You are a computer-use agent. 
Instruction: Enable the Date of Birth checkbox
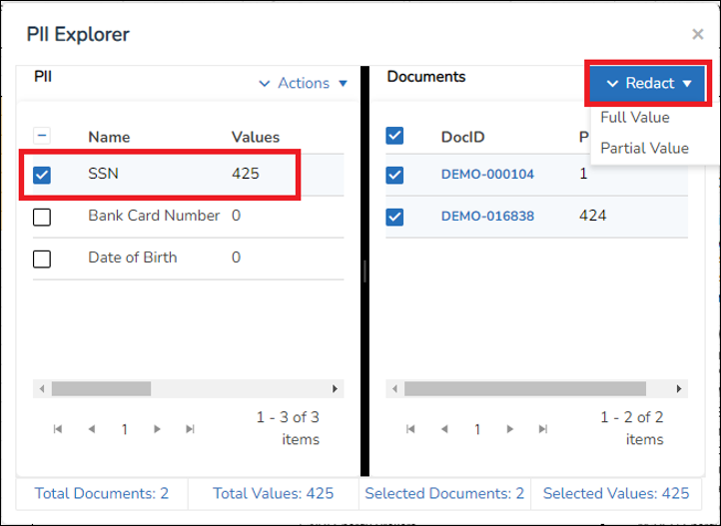click(42, 258)
